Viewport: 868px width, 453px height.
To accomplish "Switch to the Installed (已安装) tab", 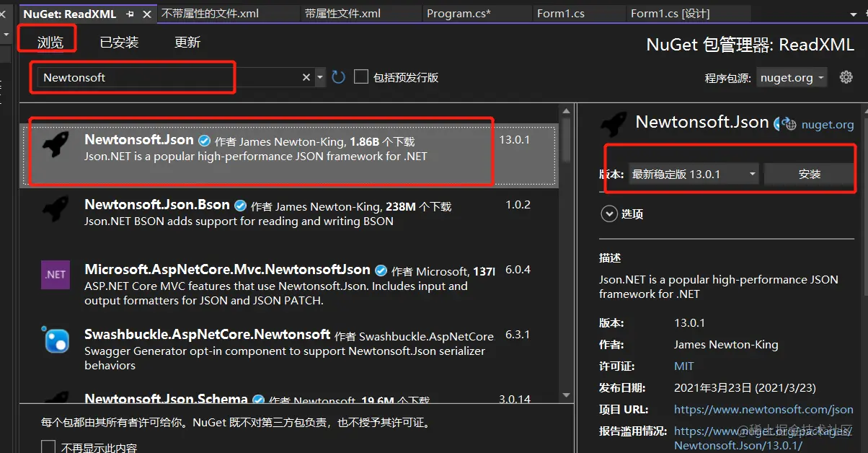I will pos(119,43).
